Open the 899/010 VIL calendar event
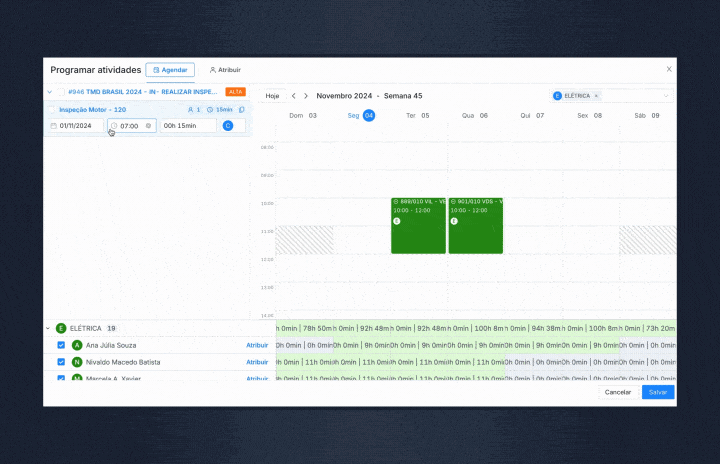This screenshot has height=464, width=720. pyautogui.click(x=418, y=226)
